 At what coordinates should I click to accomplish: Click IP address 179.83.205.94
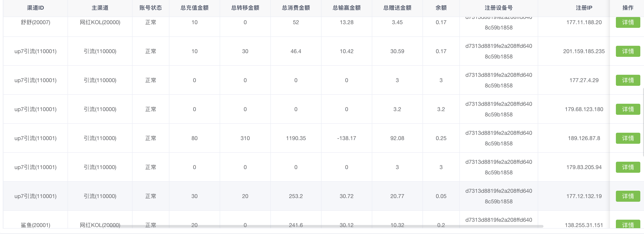point(584,167)
